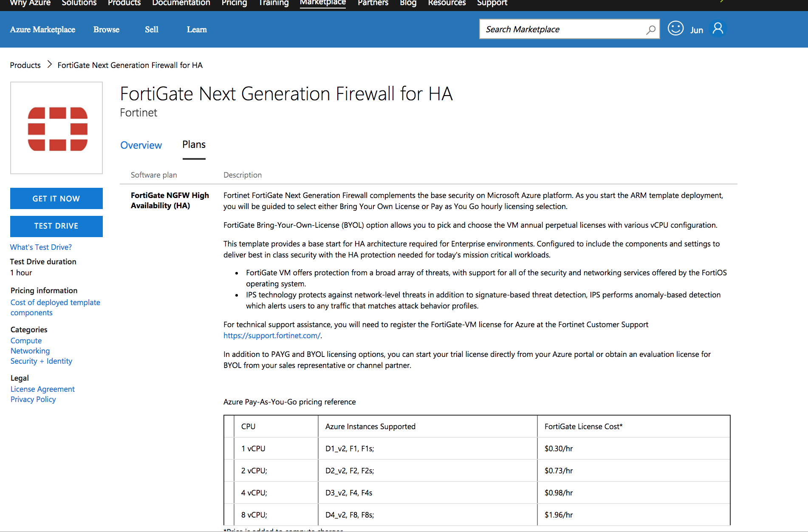Open the Learn menu in Marketplace bar
Screen dimensions: 808x532
pyautogui.click(x=197, y=29)
